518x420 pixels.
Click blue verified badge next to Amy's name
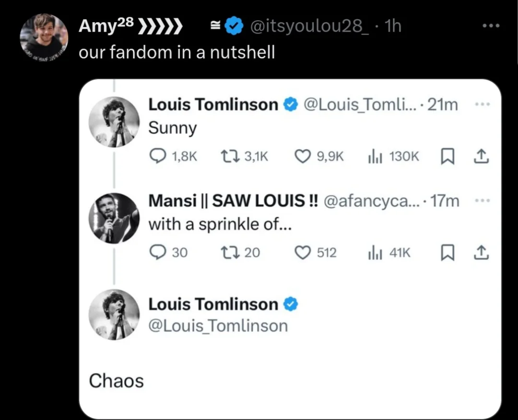[234, 26]
